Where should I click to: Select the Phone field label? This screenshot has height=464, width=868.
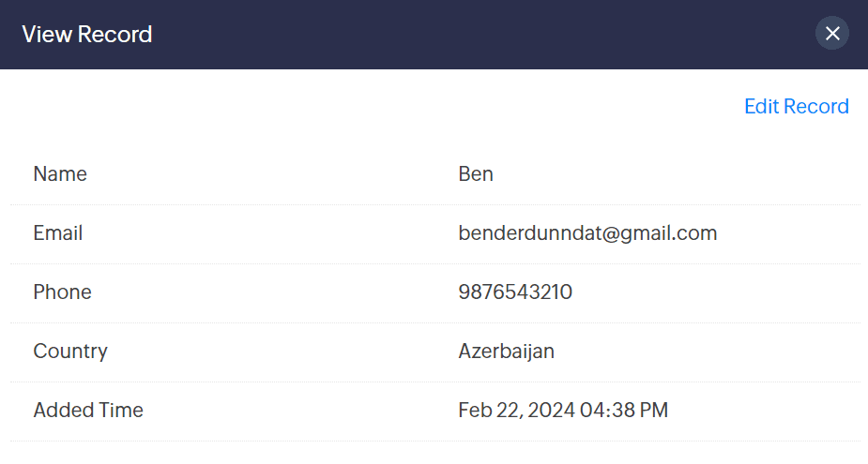(62, 292)
